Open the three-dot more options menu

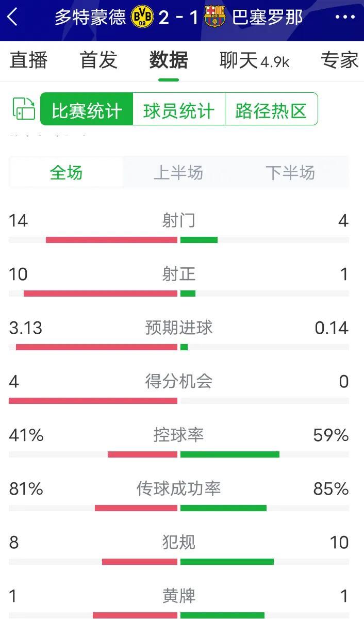pyautogui.click(x=345, y=18)
